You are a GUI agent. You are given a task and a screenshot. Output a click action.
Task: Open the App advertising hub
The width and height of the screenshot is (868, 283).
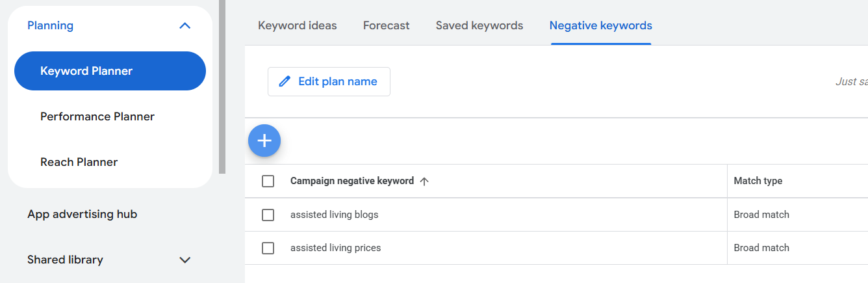point(83,214)
